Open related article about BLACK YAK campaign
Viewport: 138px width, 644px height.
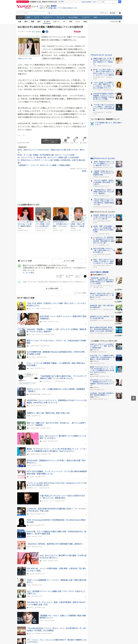pyautogui.click(x=48, y=157)
